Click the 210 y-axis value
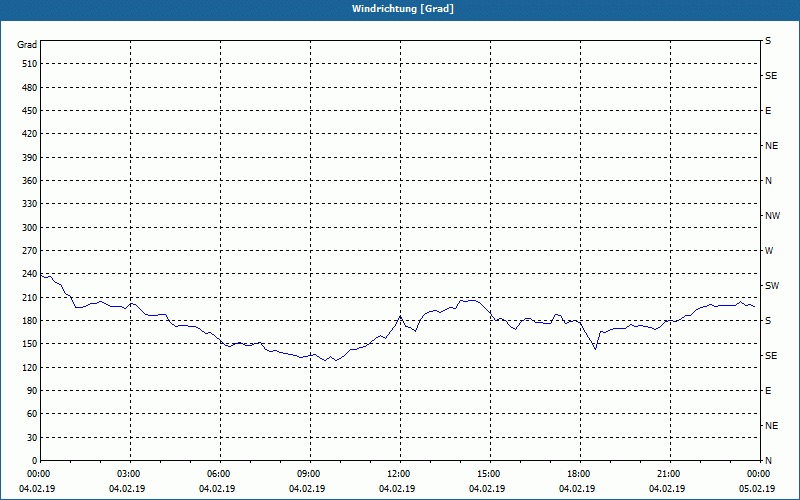This screenshot has height=500, width=800. pos(30,297)
